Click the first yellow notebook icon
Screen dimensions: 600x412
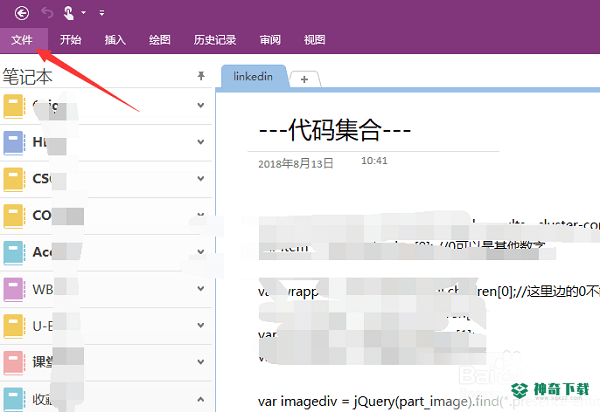tap(13, 106)
